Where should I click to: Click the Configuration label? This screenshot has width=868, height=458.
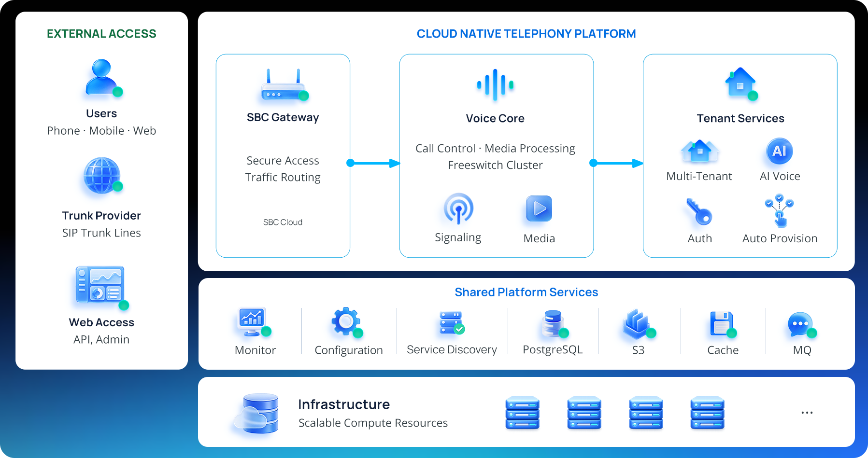(349, 350)
